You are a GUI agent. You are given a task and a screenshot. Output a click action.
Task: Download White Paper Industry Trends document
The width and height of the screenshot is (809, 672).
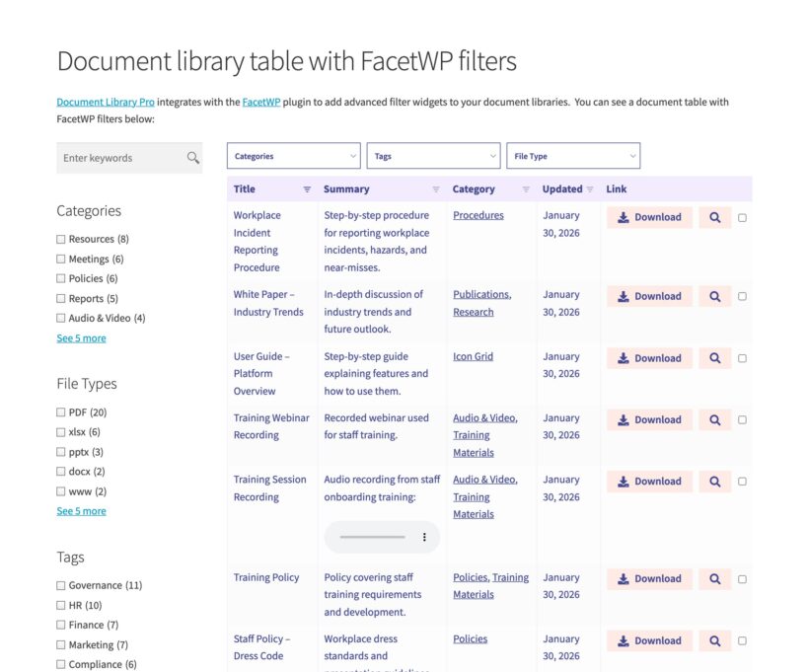point(649,296)
